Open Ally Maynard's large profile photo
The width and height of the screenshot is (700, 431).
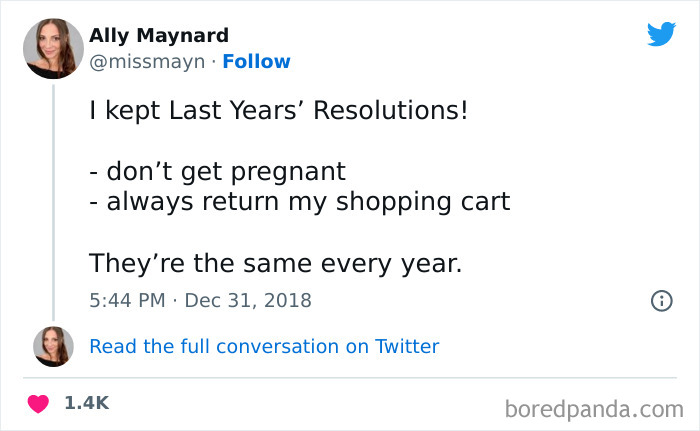click(x=53, y=48)
